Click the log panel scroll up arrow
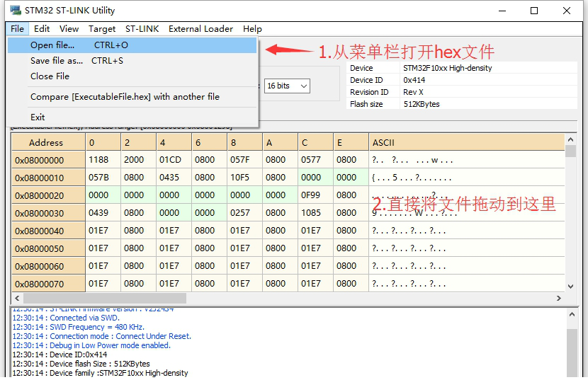This screenshot has height=392, width=588. pyautogui.click(x=572, y=314)
